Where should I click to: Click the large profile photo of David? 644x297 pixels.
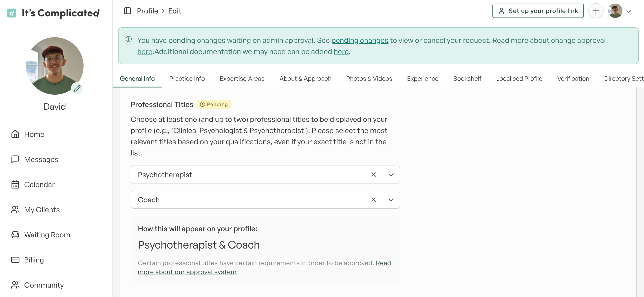(x=55, y=66)
